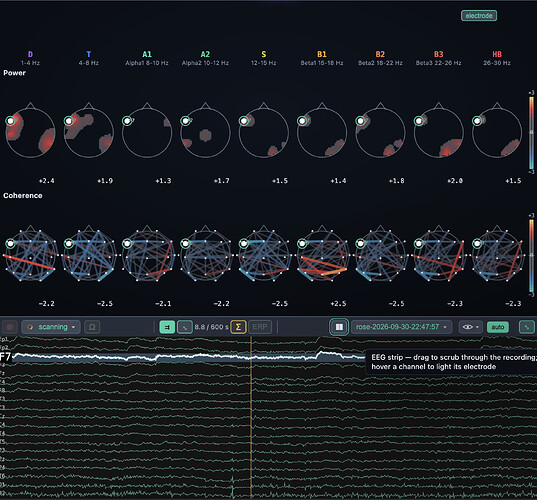Viewport: 537px width, 500px height.
Task: Click the omega impedance icon button
Action: tap(92, 327)
